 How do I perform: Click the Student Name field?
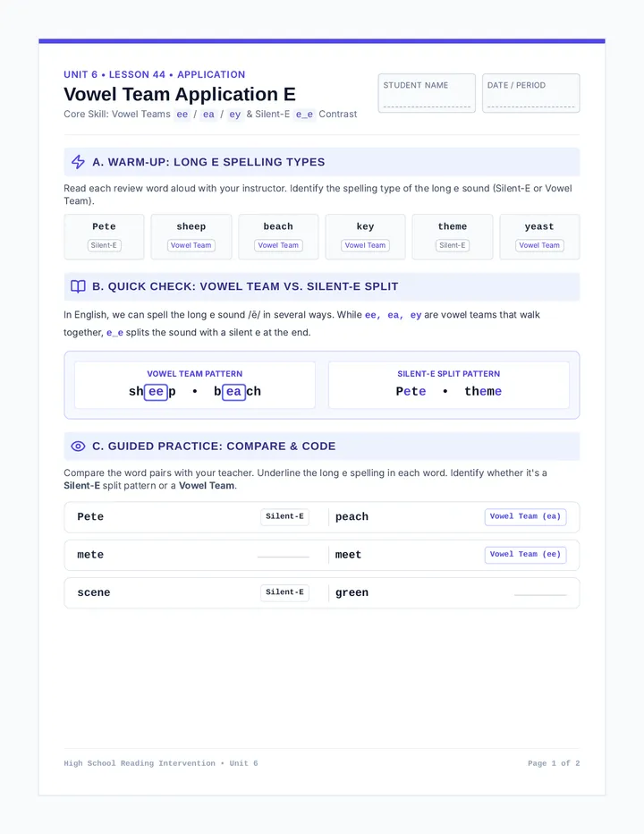pos(427,93)
